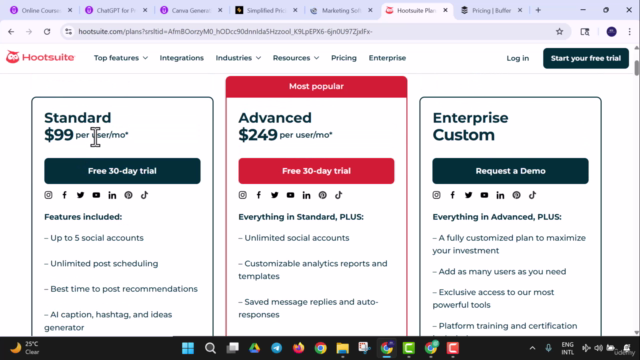
Task: Click LinkedIn icon in Enterprise plan
Action: (x=500, y=195)
